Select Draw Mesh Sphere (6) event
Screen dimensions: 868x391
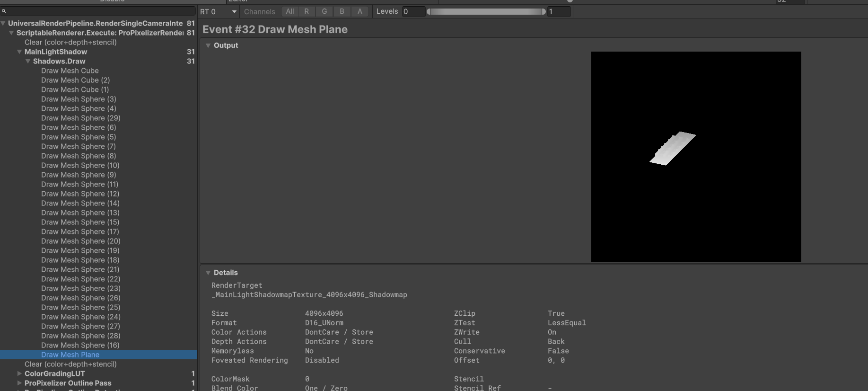click(79, 127)
